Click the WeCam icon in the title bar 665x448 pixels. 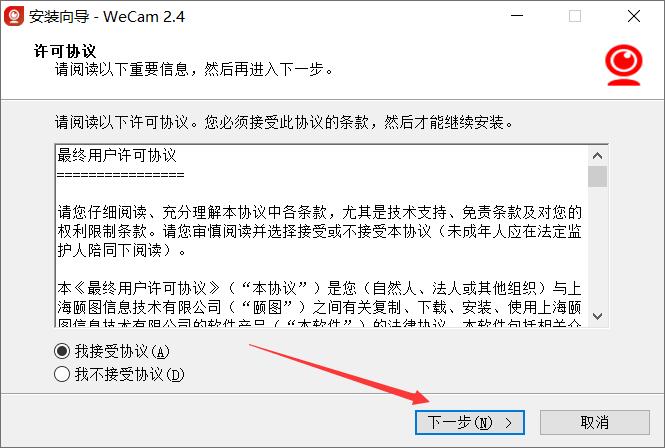[14, 17]
